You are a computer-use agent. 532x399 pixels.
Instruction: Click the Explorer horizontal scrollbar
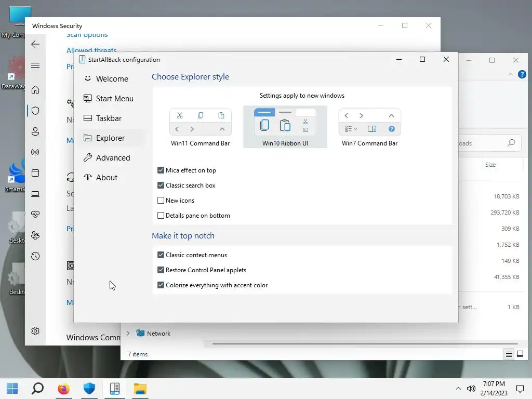(x=365, y=344)
